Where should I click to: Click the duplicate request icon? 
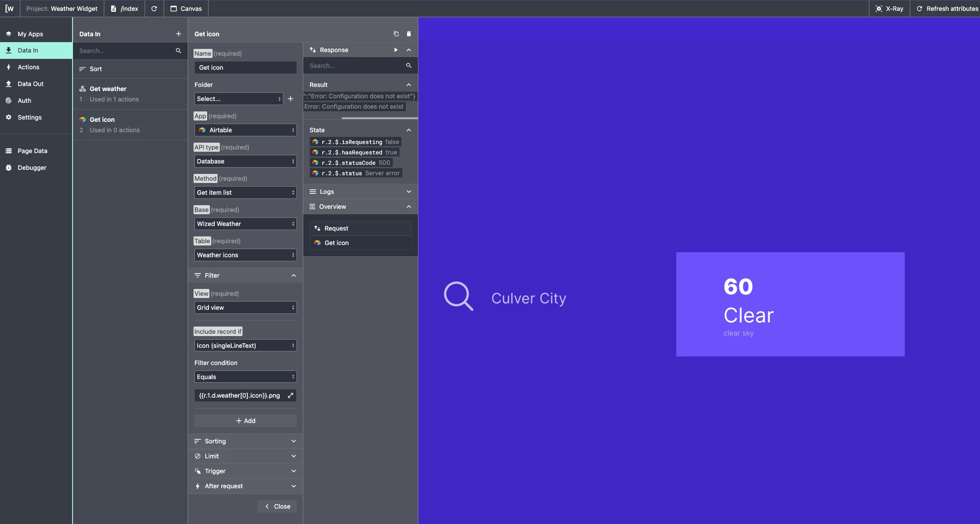(x=396, y=34)
